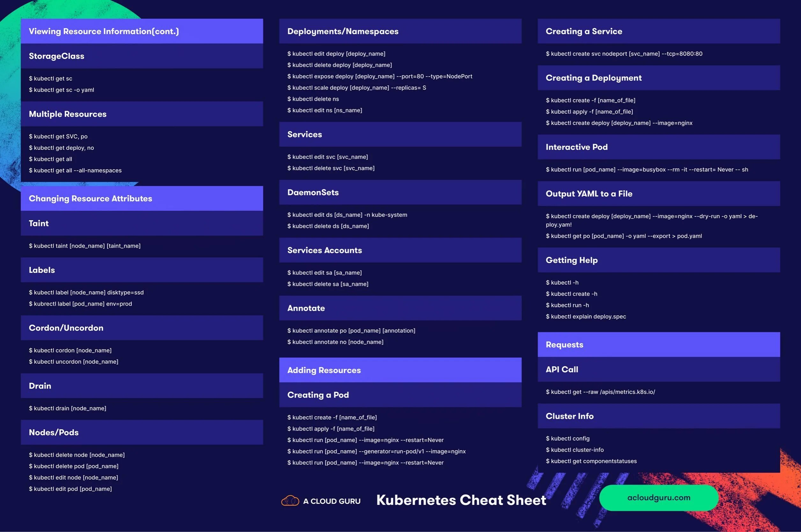Click the kubectl drain [node_name] command
Image resolution: width=801 pixels, height=532 pixels.
coord(68,408)
